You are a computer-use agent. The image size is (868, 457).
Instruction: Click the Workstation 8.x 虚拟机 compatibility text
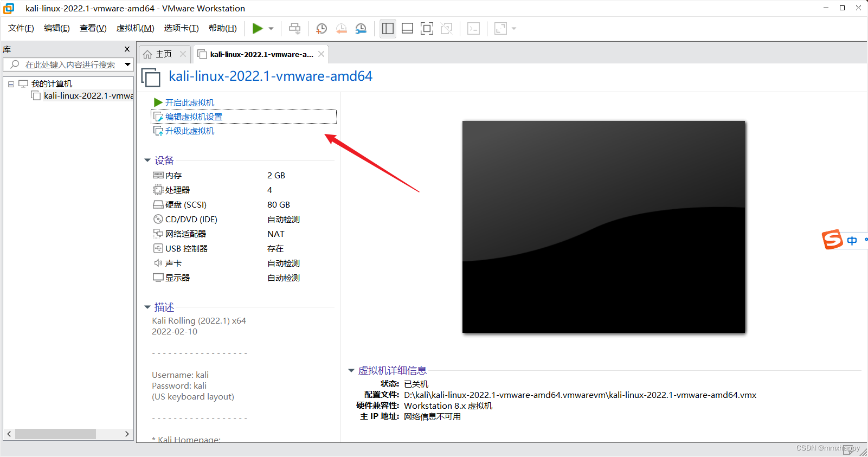448,406
